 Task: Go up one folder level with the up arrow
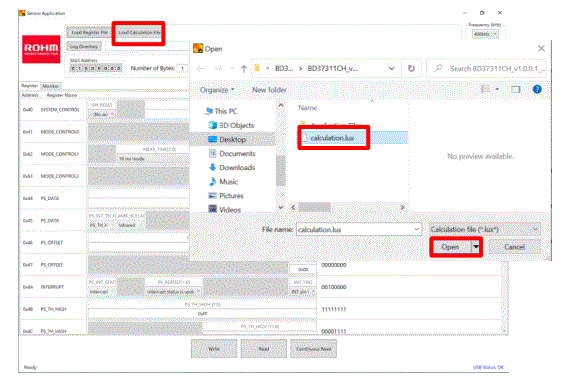pyautogui.click(x=244, y=69)
